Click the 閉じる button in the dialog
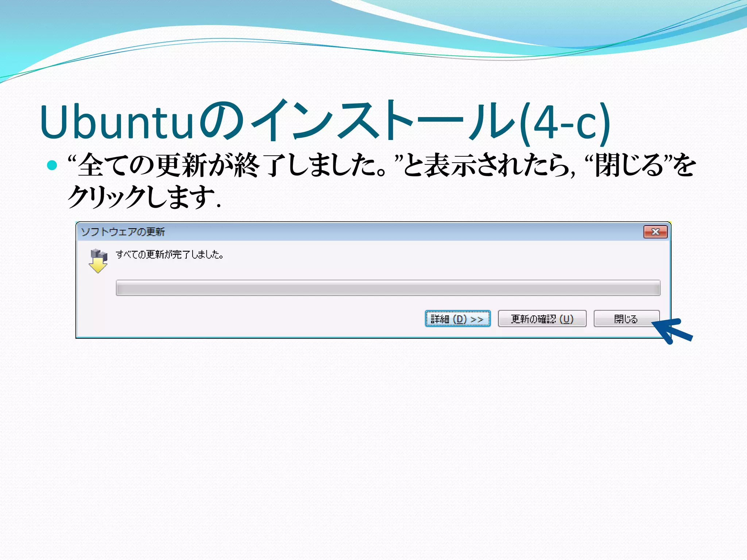The height and width of the screenshot is (560, 747). (x=626, y=319)
